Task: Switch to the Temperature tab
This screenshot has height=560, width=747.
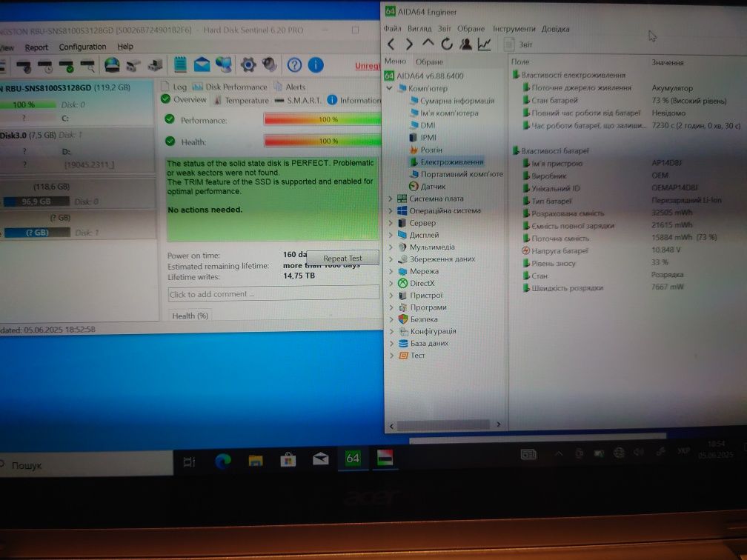Action: pyautogui.click(x=242, y=101)
